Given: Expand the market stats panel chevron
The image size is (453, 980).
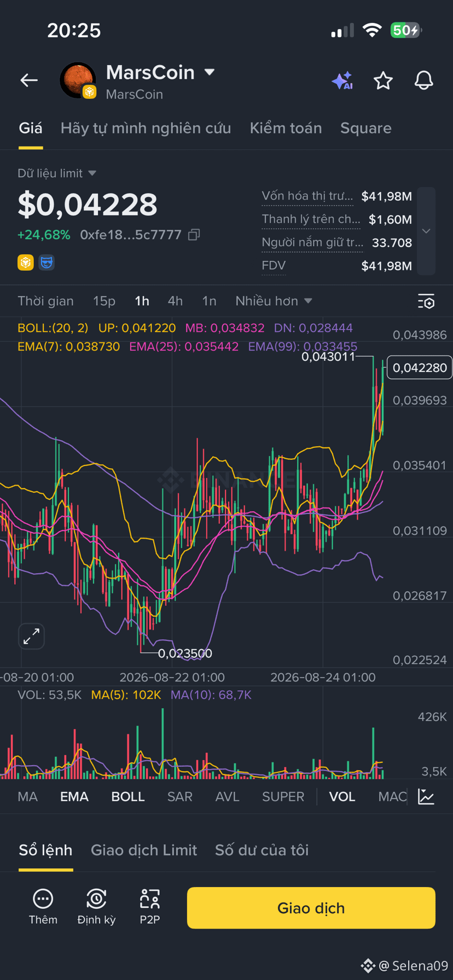Looking at the screenshot, I should (426, 231).
